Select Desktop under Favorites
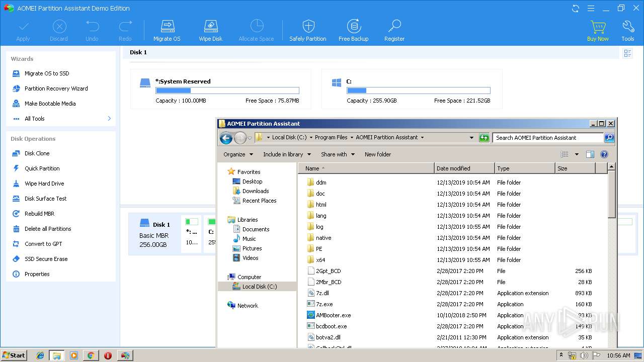Image resolution: width=644 pixels, height=362 pixels. pyautogui.click(x=248, y=182)
